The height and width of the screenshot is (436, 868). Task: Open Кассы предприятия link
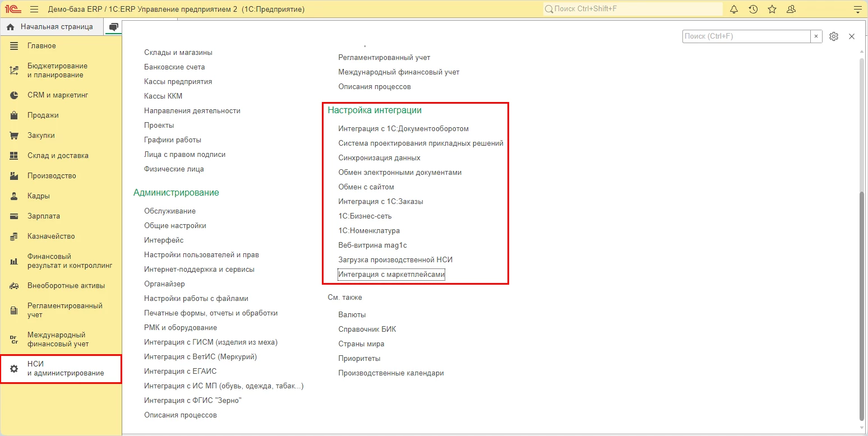pyautogui.click(x=178, y=82)
